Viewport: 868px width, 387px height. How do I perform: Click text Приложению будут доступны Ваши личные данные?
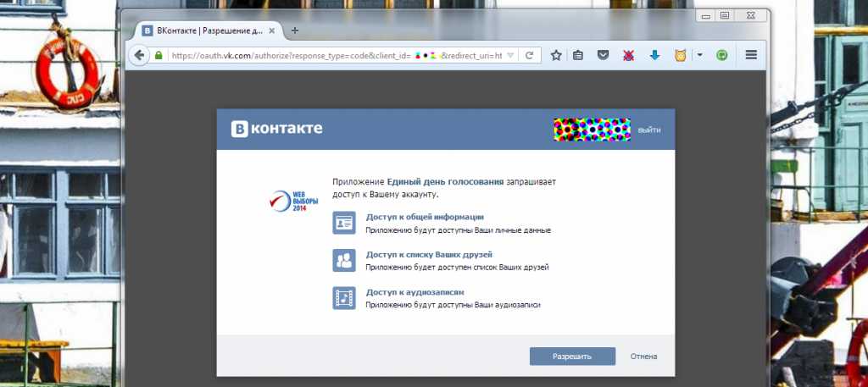tap(459, 230)
